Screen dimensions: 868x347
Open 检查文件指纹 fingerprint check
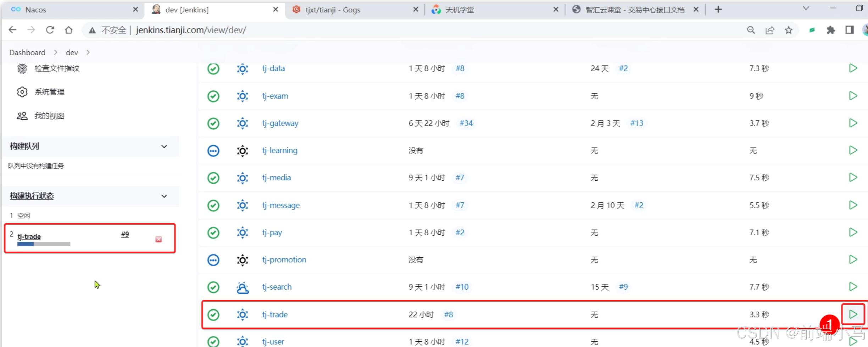57,68
